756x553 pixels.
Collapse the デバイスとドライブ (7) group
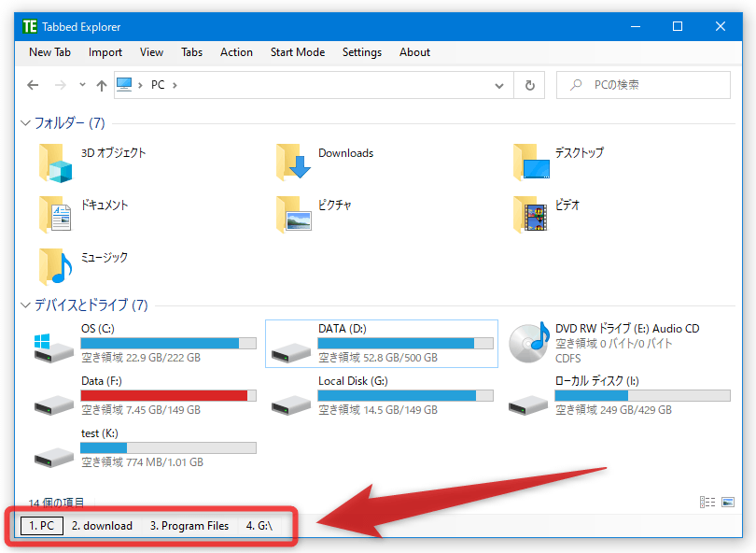pyautogui.click(x=25, y=305)
